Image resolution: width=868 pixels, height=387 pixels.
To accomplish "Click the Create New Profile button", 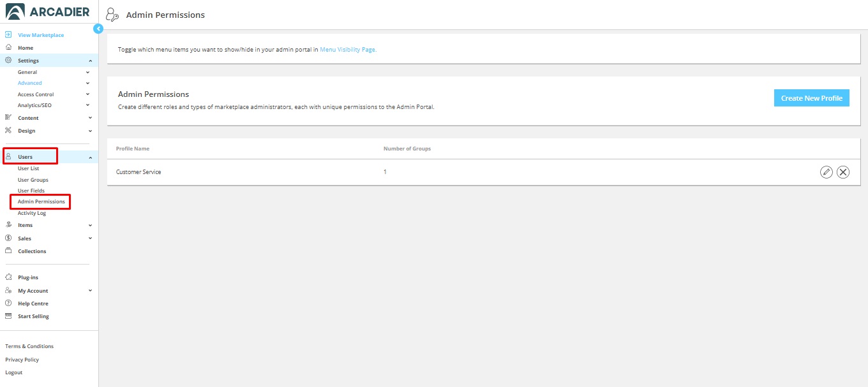I will click(x=811, y=98).
